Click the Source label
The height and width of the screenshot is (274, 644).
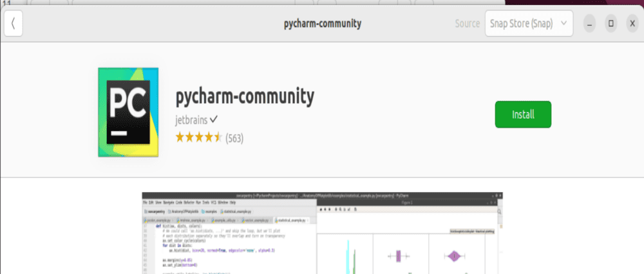click(468, 23)
